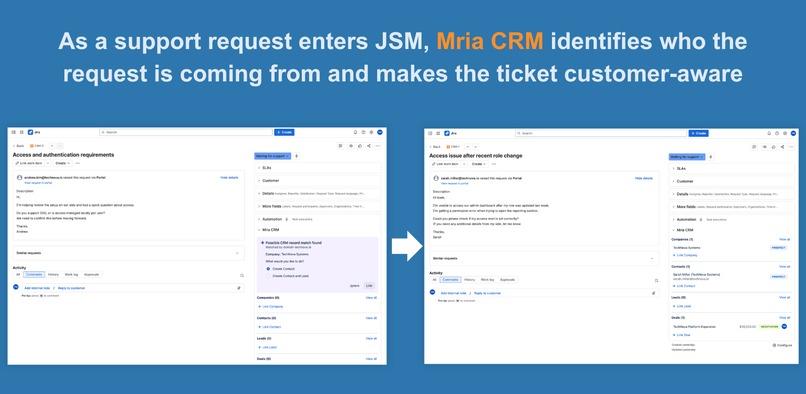
Task: Click Search field in role change ticket
Action: [x=601, y=133]
